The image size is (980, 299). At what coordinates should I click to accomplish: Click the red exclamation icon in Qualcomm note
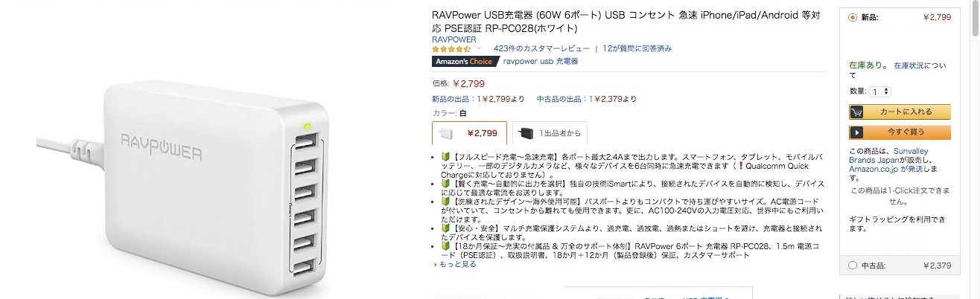tap(741, 167)
